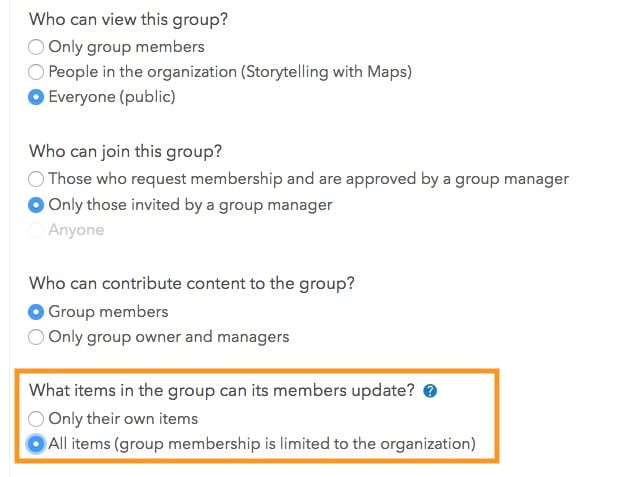Open the help icon beside members update question

point(430,391)
